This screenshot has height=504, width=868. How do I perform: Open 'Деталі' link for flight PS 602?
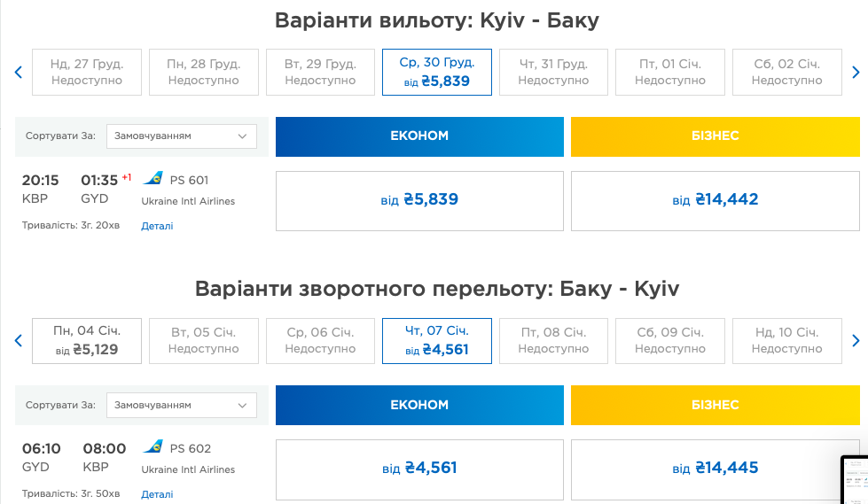[157, 494]
